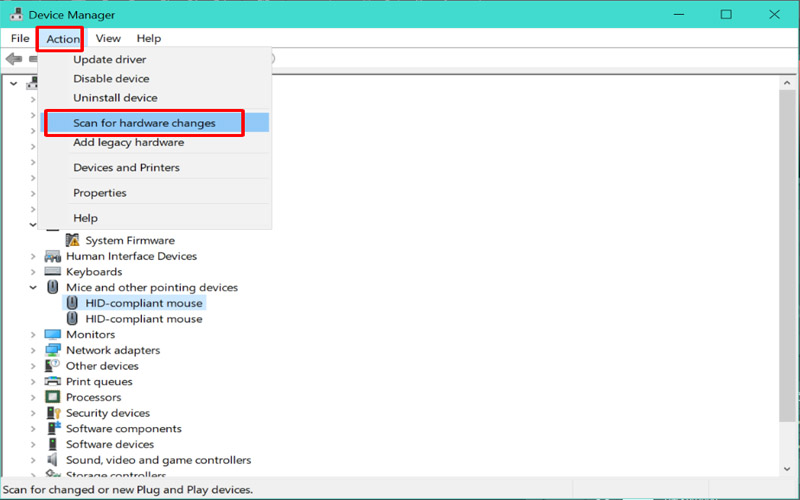Viewport: 800px width, 500px height.
Task: Expand the Network adapters node
Action: pos(33,351)
